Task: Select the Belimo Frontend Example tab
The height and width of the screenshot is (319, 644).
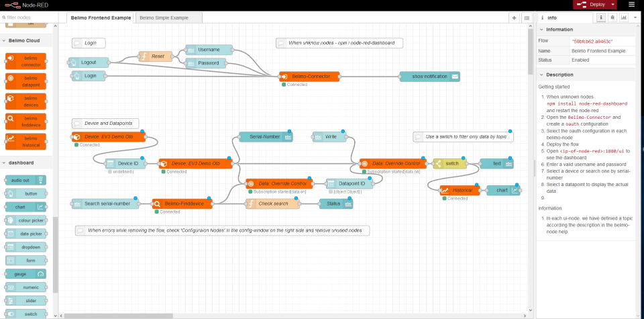Action: [x=101, y=17]
